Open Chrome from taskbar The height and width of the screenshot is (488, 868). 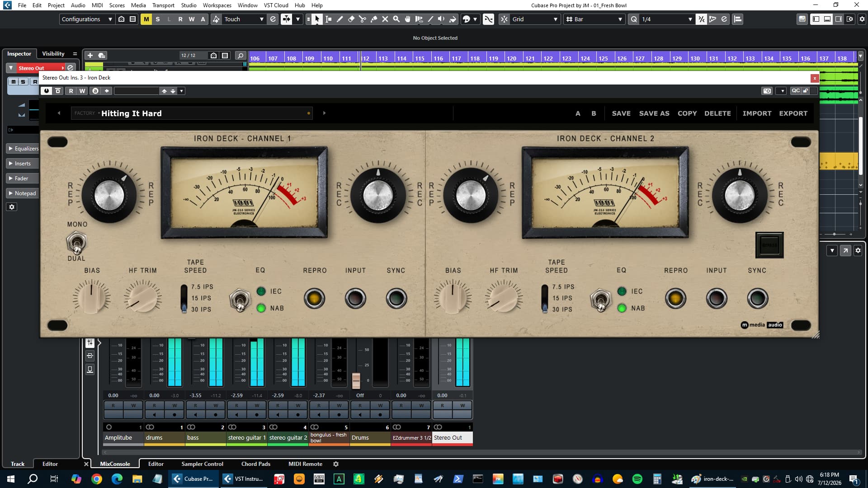point(97,479)
